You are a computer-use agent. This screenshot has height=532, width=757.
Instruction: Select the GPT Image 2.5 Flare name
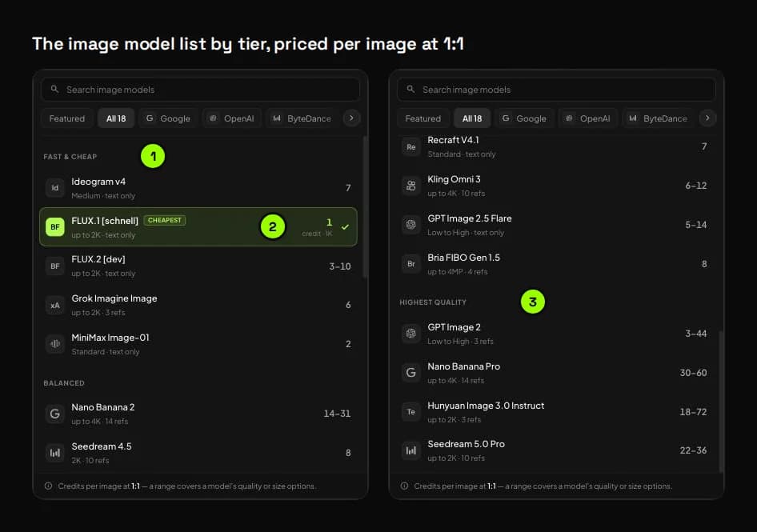470,218
